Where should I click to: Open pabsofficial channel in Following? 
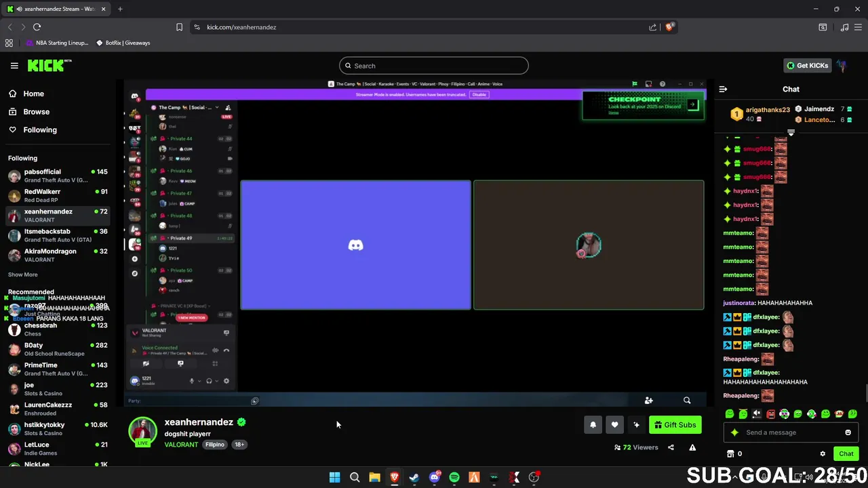(58, 176)
